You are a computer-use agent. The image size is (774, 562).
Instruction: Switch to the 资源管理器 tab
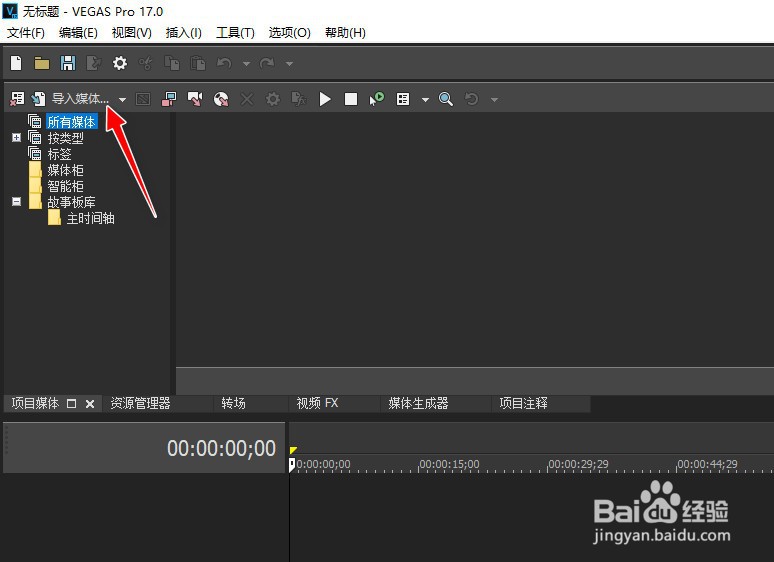[x=140, y=404]
